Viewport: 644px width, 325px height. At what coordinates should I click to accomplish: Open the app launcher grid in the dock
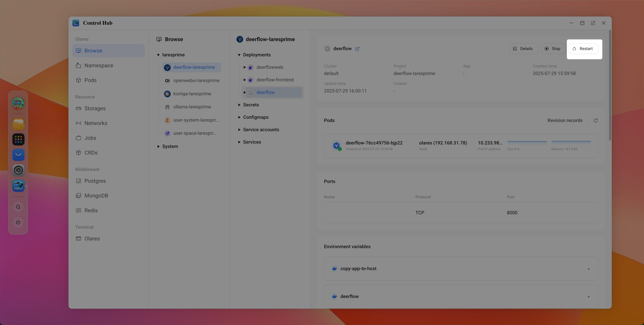pyautogui.click(x=18, y=140)
